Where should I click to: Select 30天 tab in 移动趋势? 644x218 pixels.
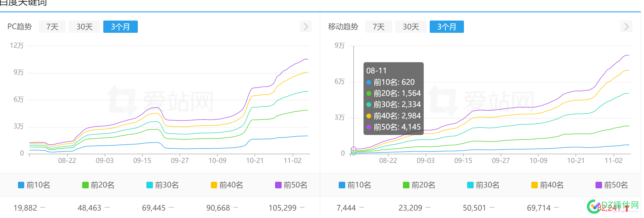[411, 27]
